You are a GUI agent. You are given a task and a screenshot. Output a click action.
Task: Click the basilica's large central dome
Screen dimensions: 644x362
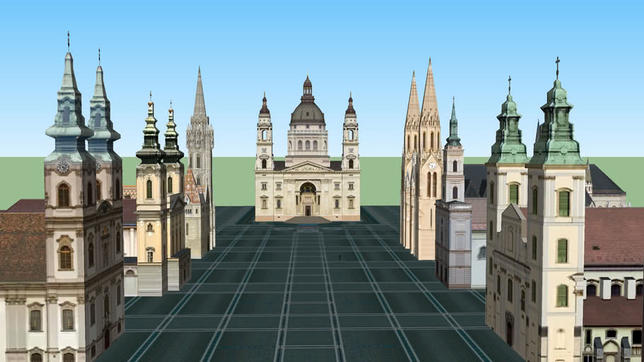point(307,111)
